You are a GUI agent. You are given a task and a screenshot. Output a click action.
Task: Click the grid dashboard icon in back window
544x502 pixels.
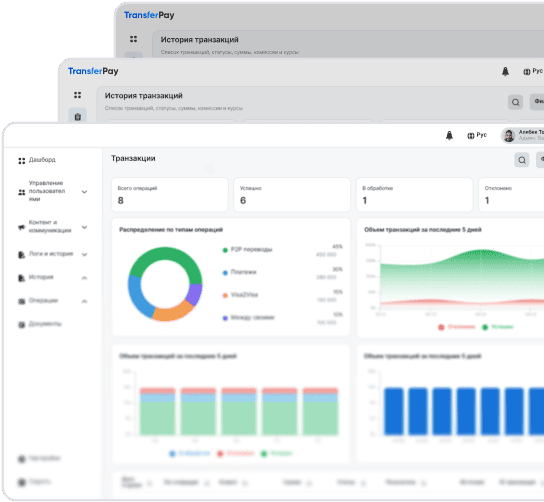(133, 39)
